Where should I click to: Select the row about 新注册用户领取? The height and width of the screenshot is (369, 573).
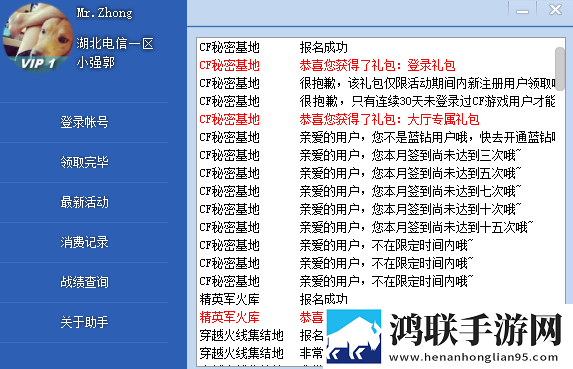coord(376,83)
